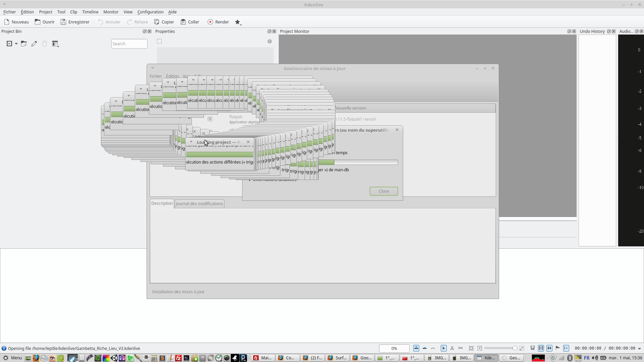Click the fit zoom to project icon
The image size is (644, 362).
tap(471, 348)
